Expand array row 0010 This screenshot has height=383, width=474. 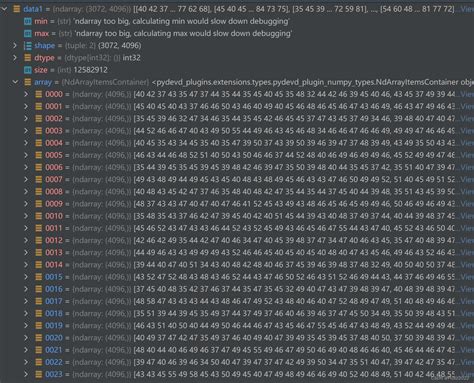[x=26, y=216]
